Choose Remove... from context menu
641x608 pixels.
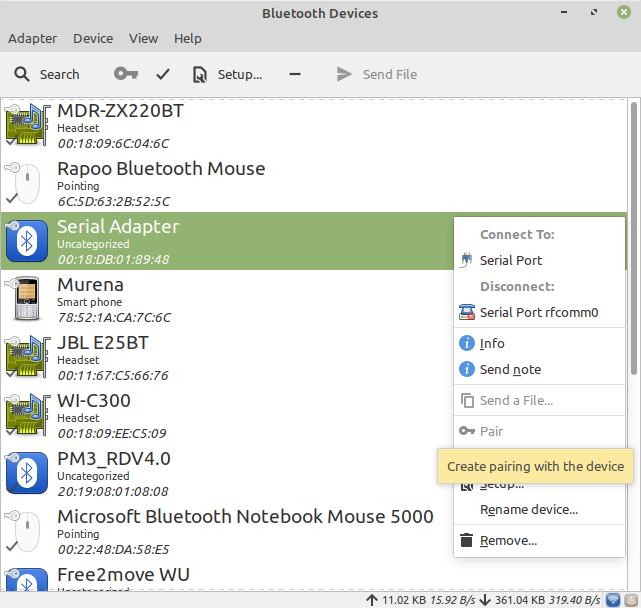coord(539,541)
